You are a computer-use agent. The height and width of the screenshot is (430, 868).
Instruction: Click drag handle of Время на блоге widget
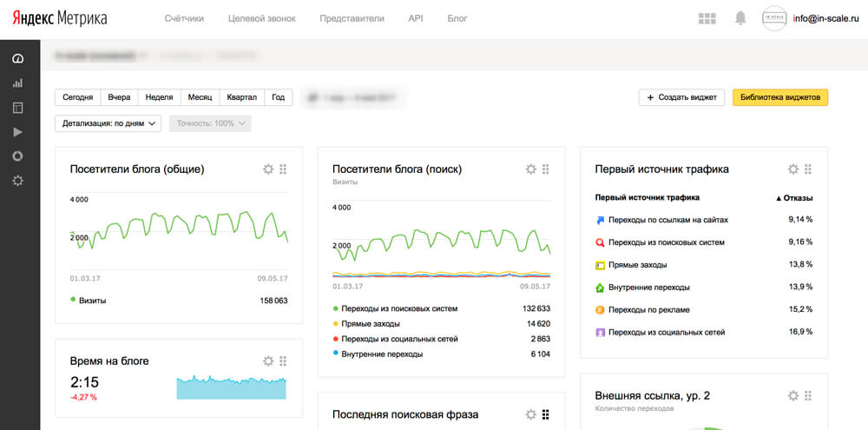tap(283, 361)
